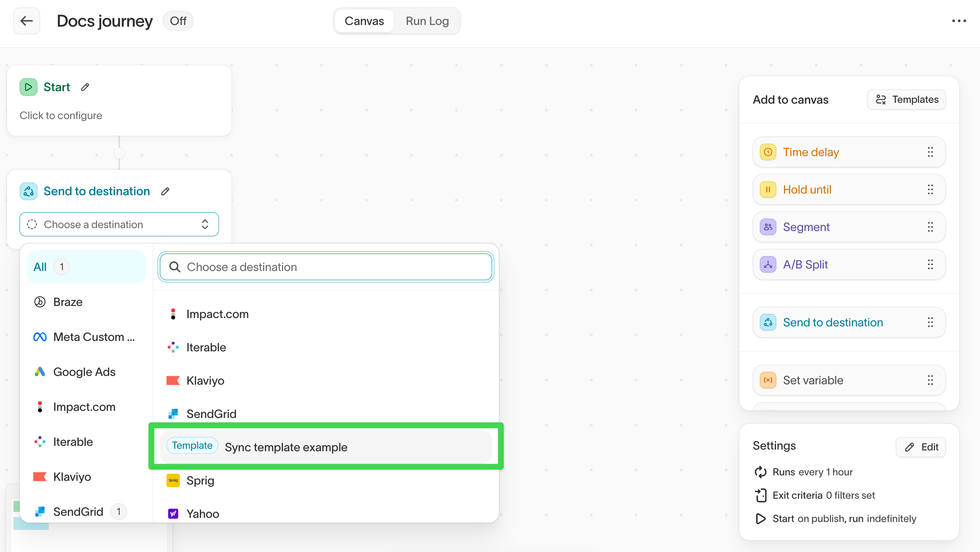Grab the Segment drag handle dots
Viewport: 980px width, 552px height.
[930, 227]
